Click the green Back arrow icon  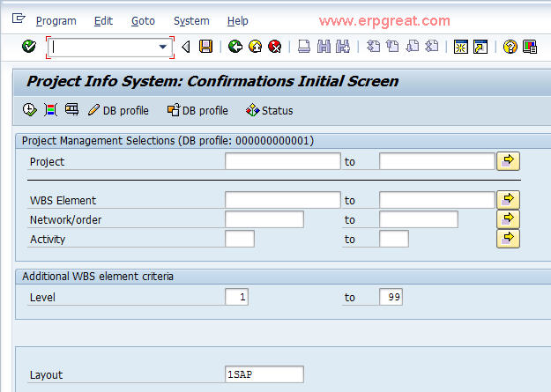point(235,47)
